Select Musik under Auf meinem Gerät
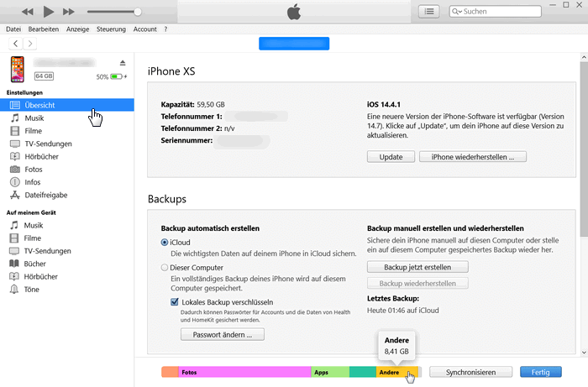Screen dimensions: 588x387 (x=66, y=225)
